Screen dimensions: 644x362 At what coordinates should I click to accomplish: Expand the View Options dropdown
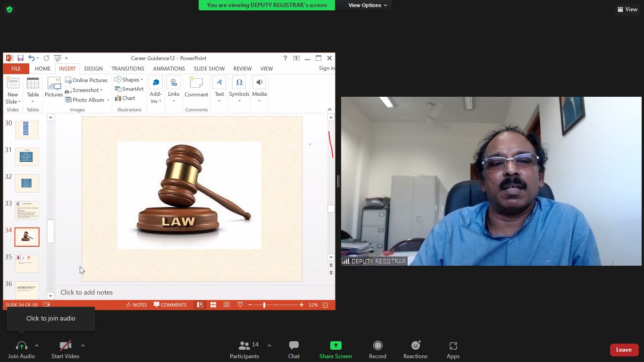(368, 5)
